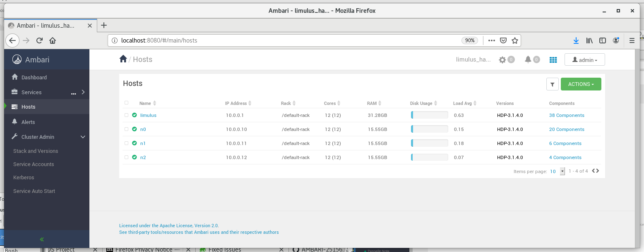Click the Firefox downloads arrow icon
This screenshot has height=252, width=644.
(x=576, y=40)
